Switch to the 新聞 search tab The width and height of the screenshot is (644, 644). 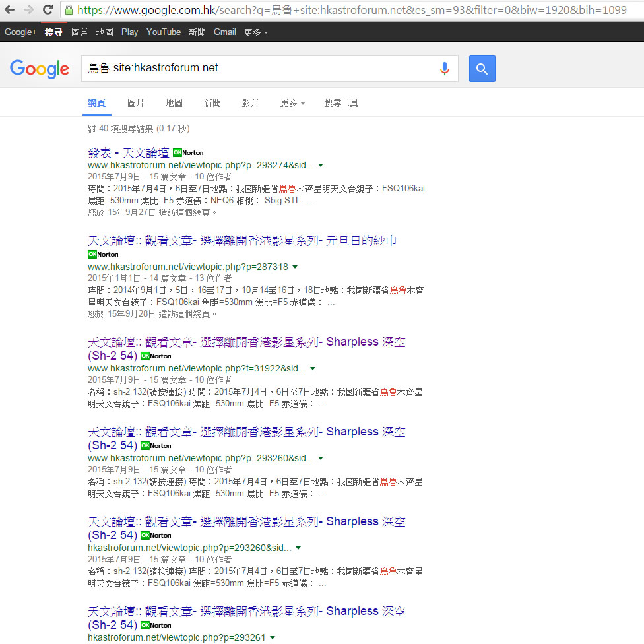pos(212,104)
